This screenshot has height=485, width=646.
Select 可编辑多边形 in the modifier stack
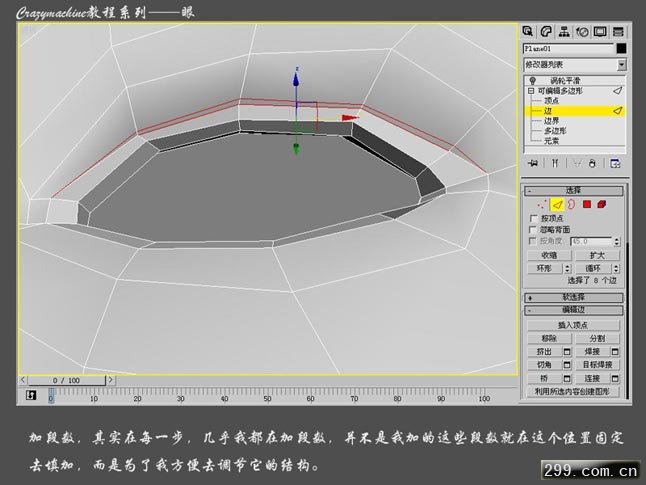point(560,91)
